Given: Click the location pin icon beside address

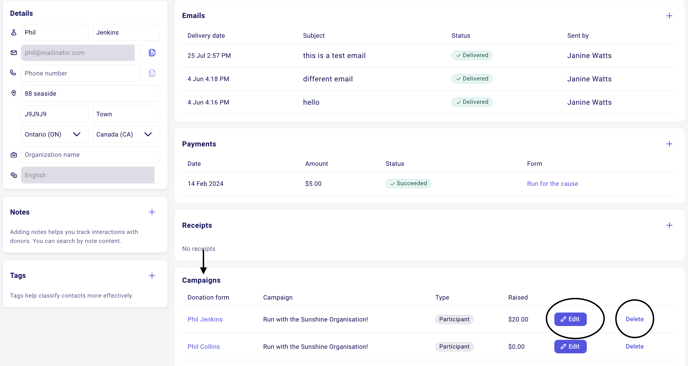Looking at the screenshot, I should [14, 93].
